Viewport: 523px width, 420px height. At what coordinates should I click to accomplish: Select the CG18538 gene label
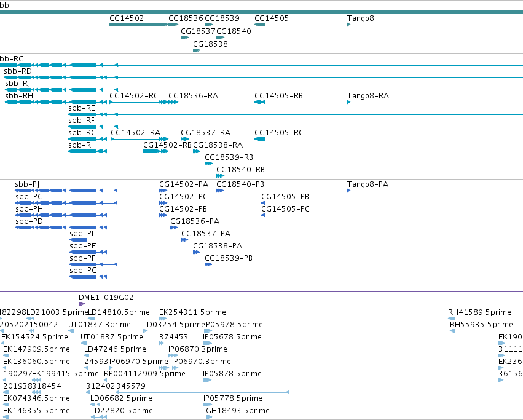point(210,44)
